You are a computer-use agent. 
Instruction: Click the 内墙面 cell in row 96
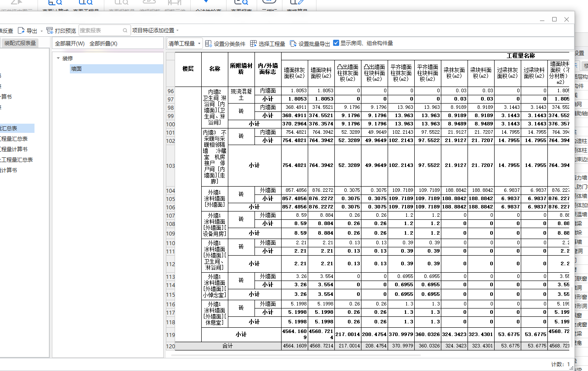coord(268,91)
